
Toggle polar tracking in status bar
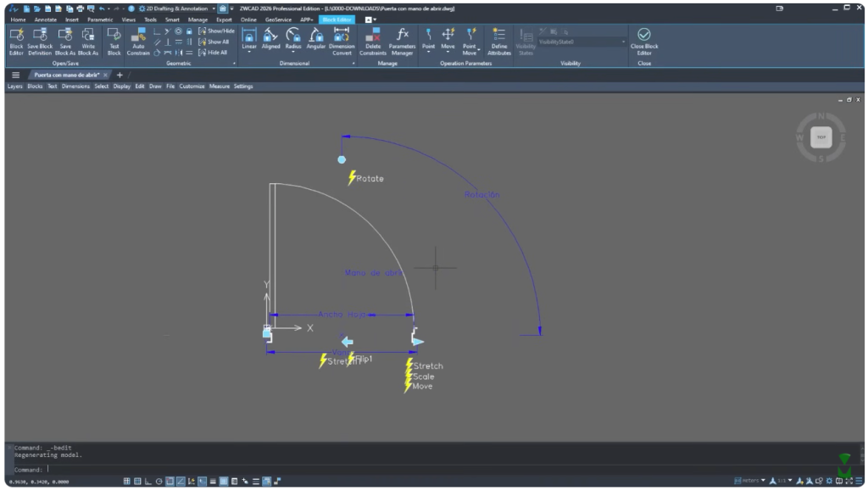159,481
